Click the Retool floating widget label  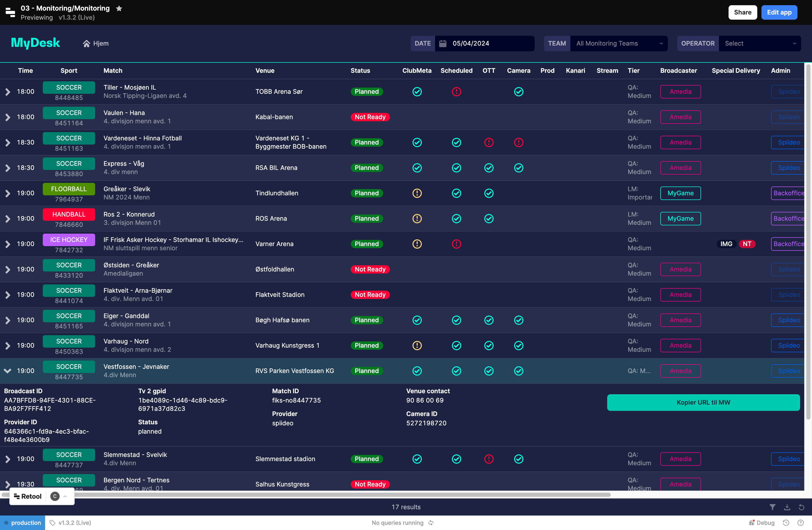28,497
